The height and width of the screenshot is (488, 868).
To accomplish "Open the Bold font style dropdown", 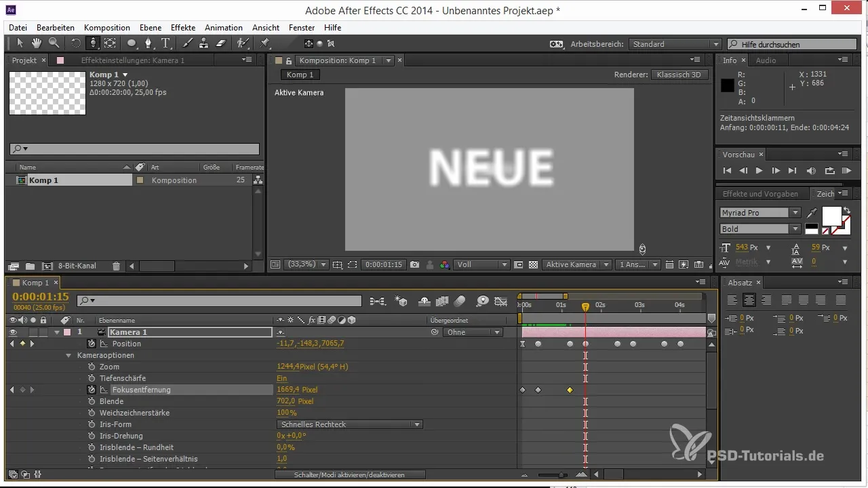I will click(760, 229).
